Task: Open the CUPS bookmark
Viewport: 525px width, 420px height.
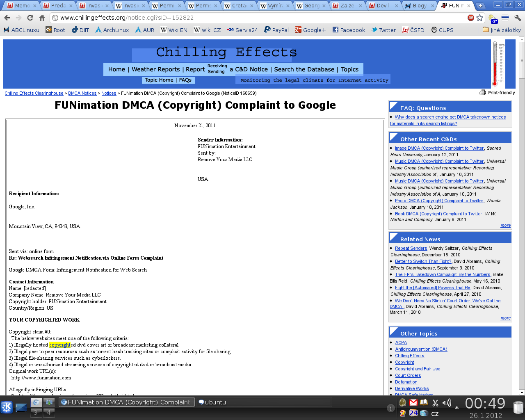Action: point(442,30)
